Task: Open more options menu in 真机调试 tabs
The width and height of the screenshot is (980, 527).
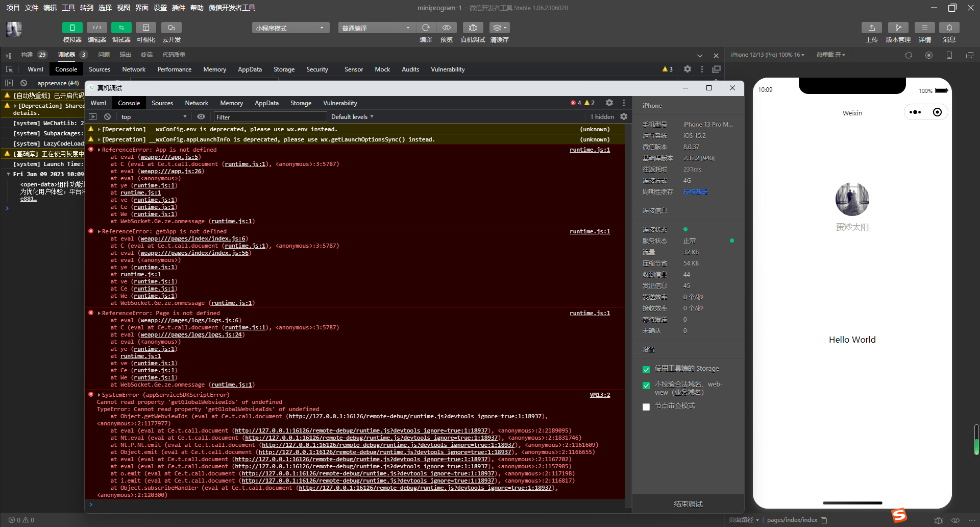Action: click(624, 103)
